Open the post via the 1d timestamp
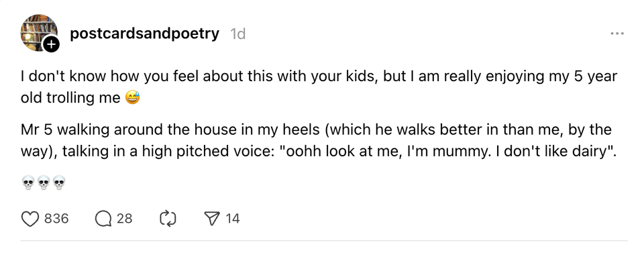Screen dimensions: 644x259 pyautogui.click(x=237, y=34)
